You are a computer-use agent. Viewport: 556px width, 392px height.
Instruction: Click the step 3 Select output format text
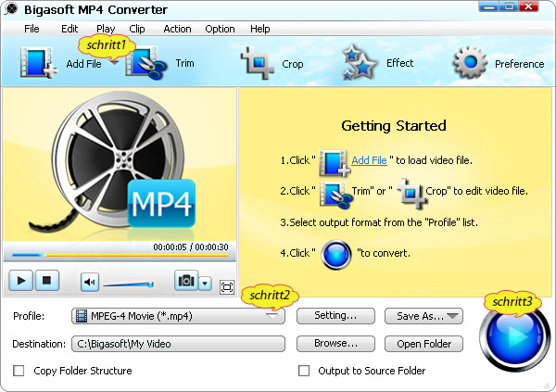coord(379,222)
